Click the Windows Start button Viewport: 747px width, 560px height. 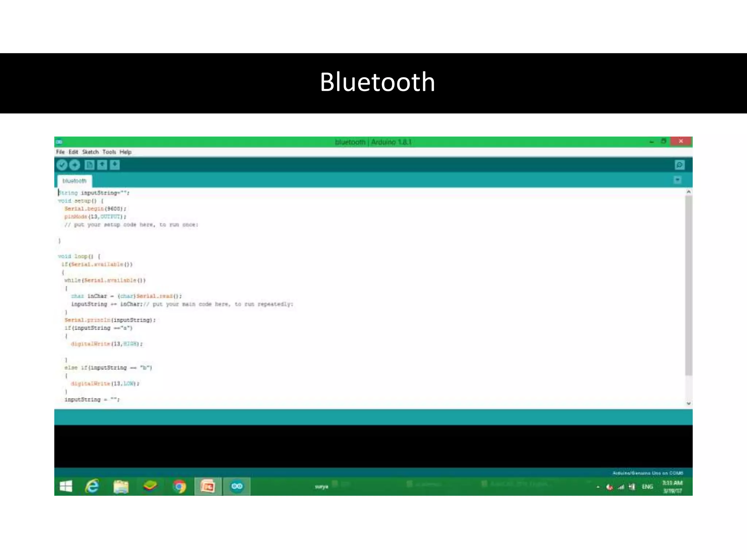[x=66, y=486]
